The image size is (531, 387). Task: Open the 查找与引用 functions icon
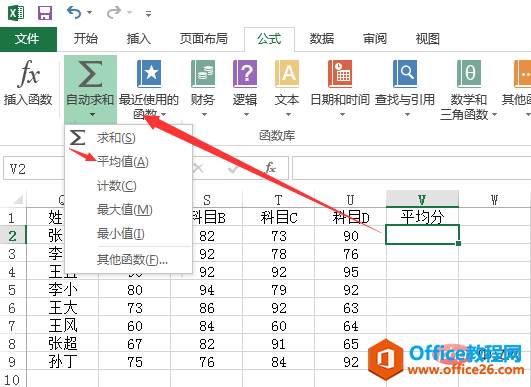coord(405,74)
